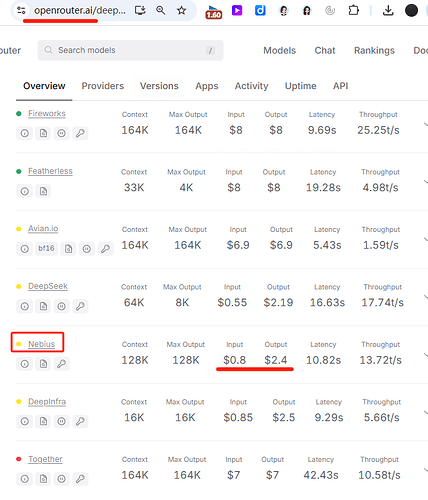Image resolution: width=428 pixels, height=500 pixels.
Task: Open the browser downloads icon
Action: (388, 10)
